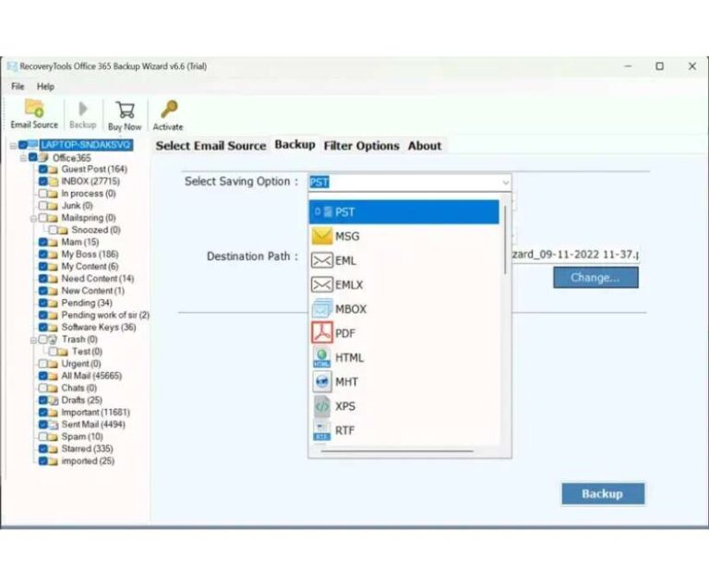Viewport: 709px width, 588px height.
Task: Check the In process (0) checkbox
Action: pos(43,194)
